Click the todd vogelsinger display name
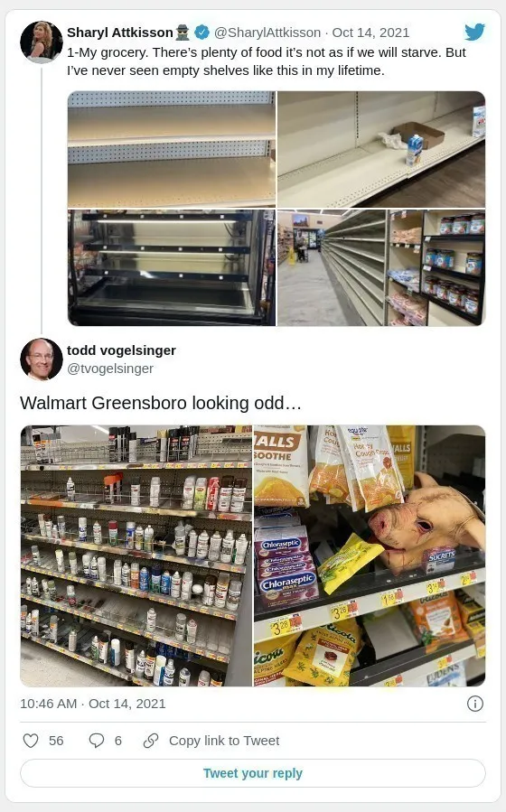This screenshot has width=506, height=812. [122, 350]
